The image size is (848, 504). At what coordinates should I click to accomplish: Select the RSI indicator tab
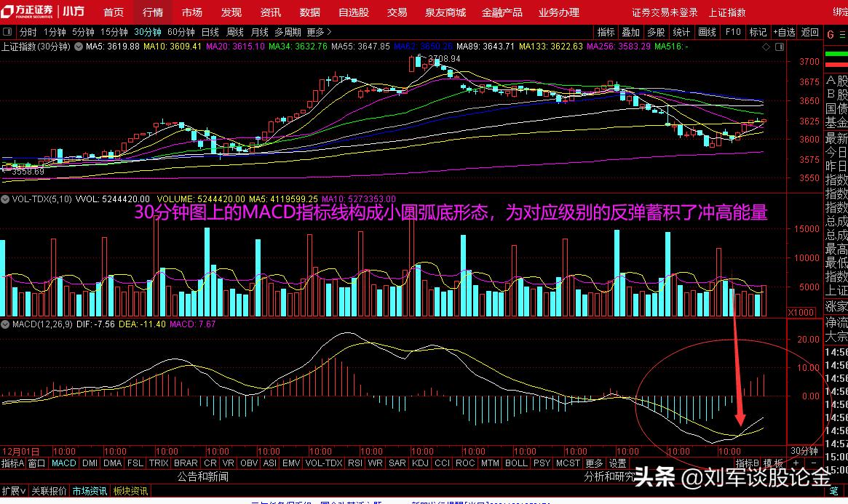[354, 463]
